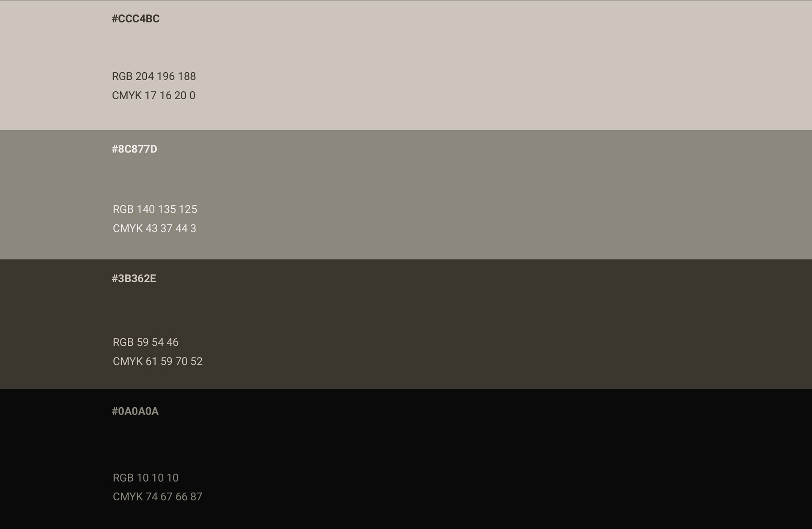This screenshot has height=529, width=812.
Task: Click the #8C877D hex code label
Action: coord(134,149)
